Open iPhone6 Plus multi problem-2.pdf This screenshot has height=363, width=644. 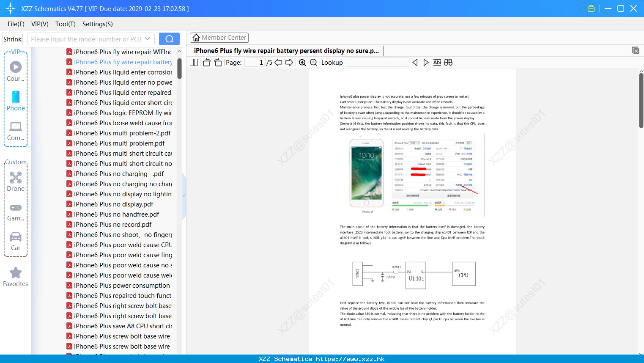(x=119, y=133)
